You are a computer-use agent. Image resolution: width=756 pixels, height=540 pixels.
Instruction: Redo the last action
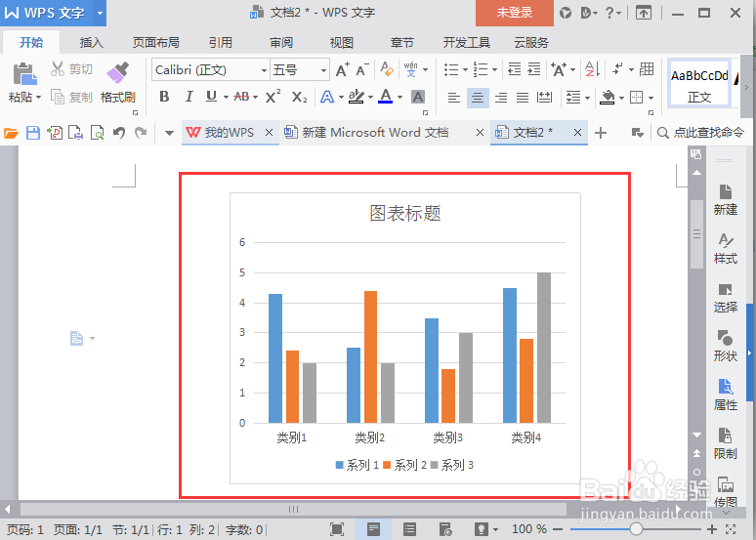coord(141,133)
